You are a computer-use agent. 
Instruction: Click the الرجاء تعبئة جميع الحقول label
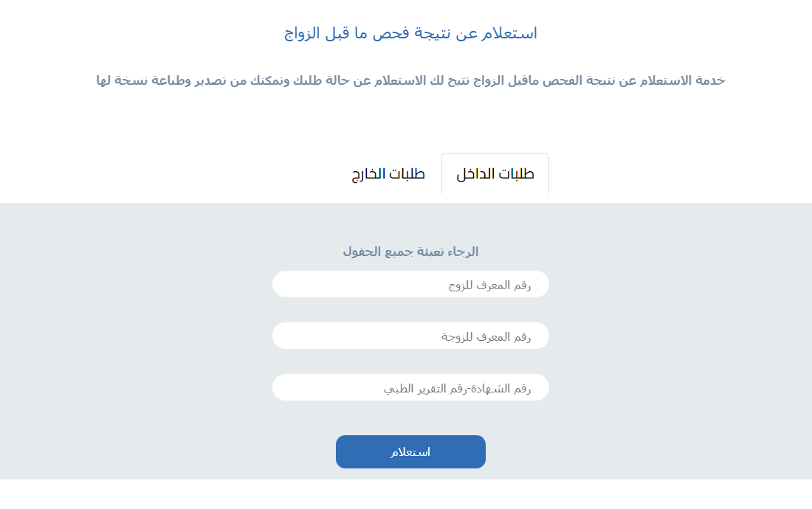click(410, 252)
